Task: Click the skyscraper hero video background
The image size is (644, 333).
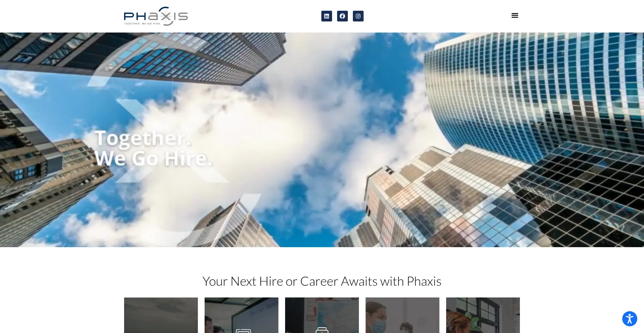Action: 322,140
